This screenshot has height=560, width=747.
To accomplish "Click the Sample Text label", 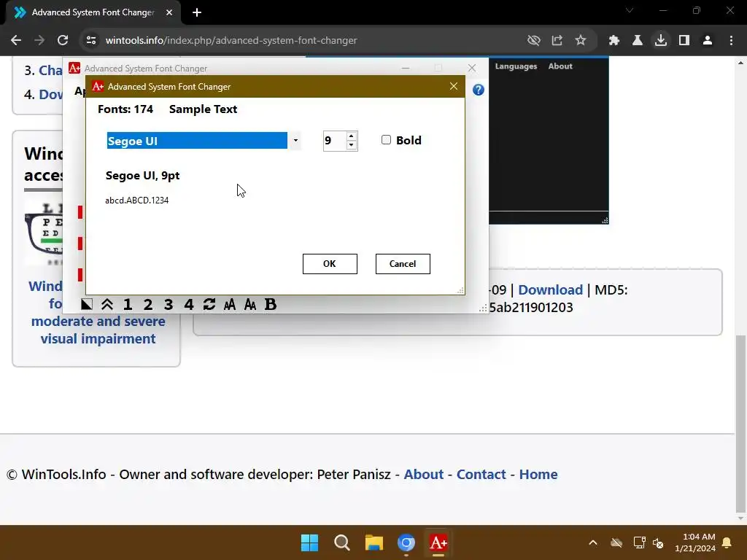I will click(x=203, y=109).
